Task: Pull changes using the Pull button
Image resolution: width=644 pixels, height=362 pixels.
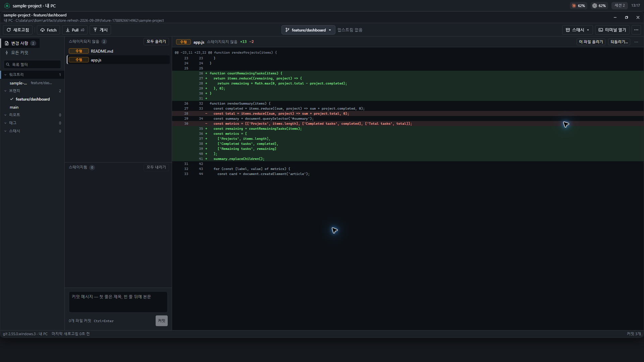Action: [x=75, y=30]
